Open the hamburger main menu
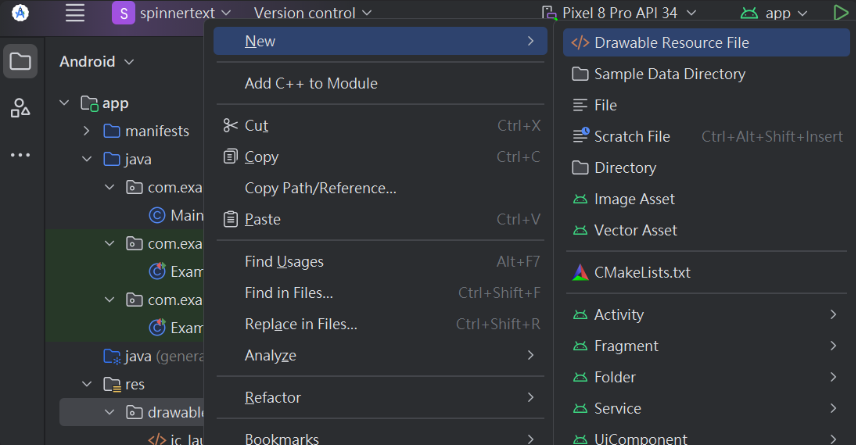The image size is (856, 445). [x=75, y=13]
